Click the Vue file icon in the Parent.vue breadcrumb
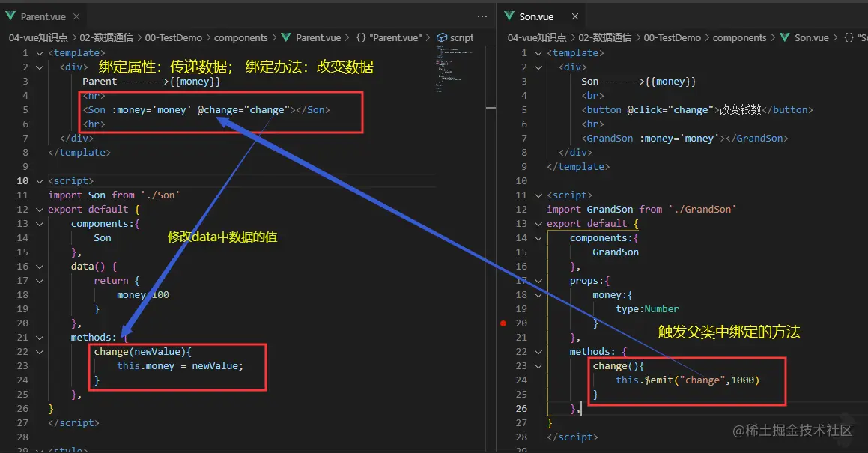868x453 pixels. (286, 37)
